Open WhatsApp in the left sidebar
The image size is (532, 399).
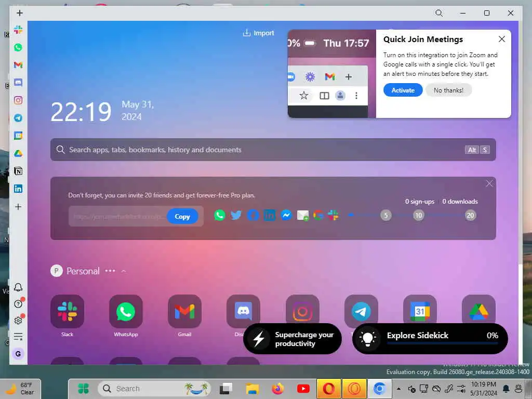(x=18, y=47)
